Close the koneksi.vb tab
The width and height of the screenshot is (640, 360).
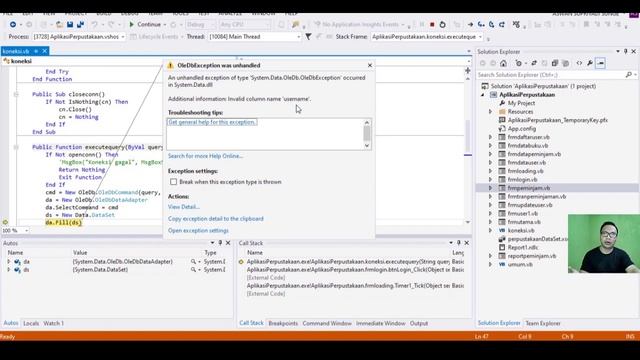44,51
